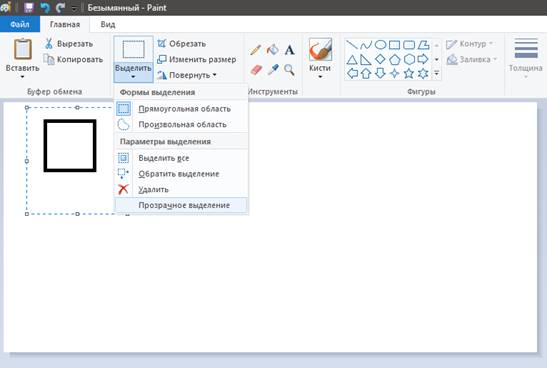Switch to the Вид tab
This screenshot has height=368, width=547.
[108, 24]
